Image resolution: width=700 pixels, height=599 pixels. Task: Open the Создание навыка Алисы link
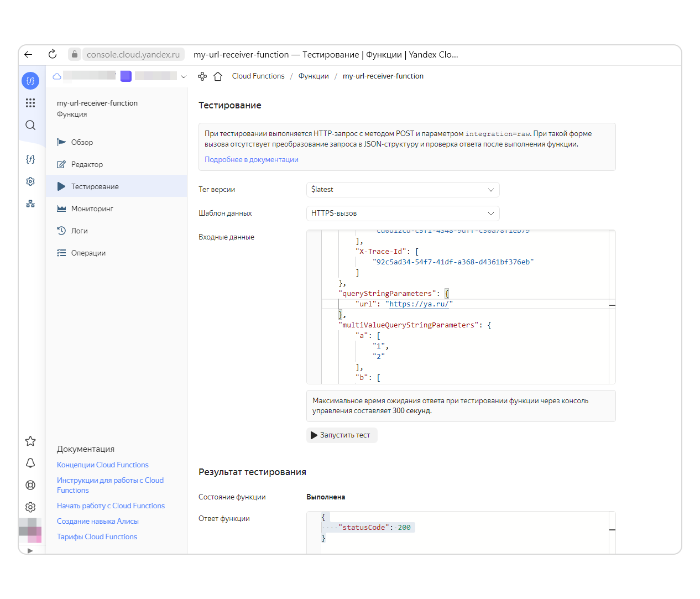tap(98, 522)
